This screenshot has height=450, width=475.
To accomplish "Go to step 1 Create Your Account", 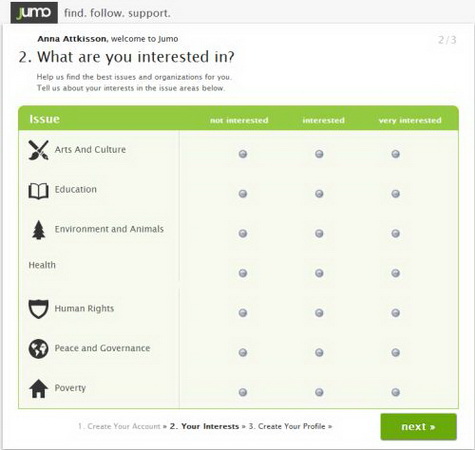I will (x=119, y=426).
